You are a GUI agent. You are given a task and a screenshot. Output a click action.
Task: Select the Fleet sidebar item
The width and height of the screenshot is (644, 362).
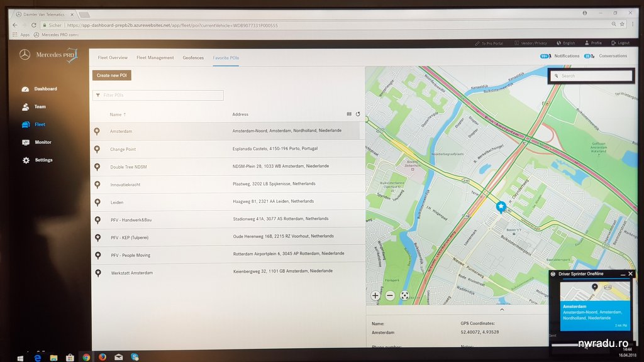tap(34, 124)
